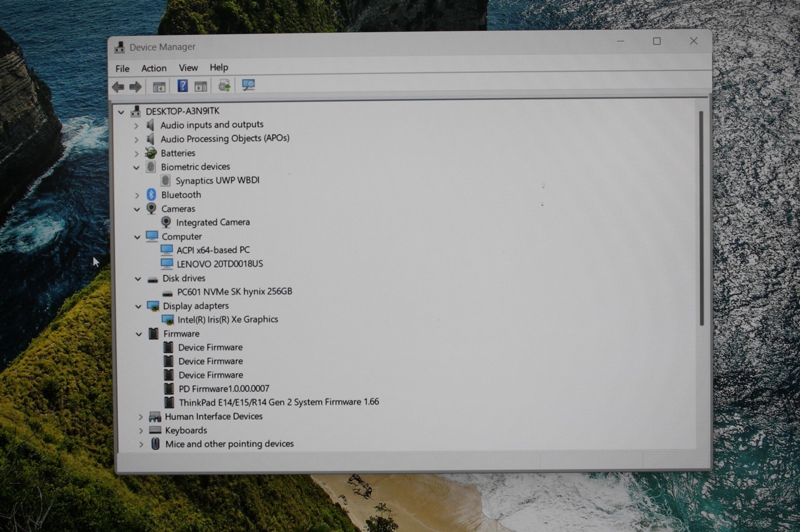800x532 pixels.
Task: Toggle the Show/Hide Action Pane toolbar icon
Action: coord(201,86)
